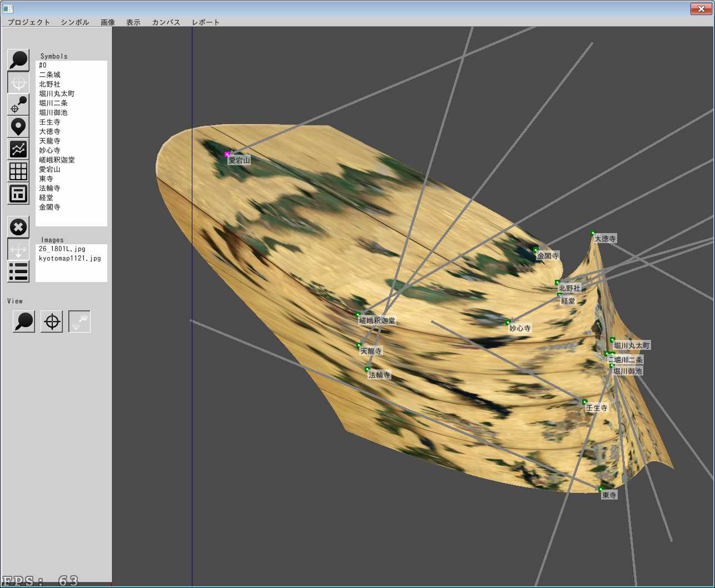
Task: Toggle the grid tool icon
Action: [18, 171]
